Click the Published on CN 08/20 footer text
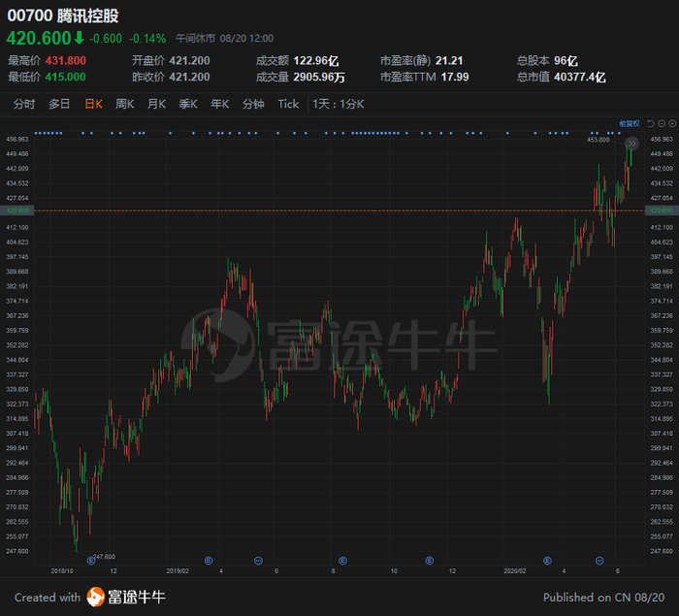679x616 pixels. click(603, 598)
